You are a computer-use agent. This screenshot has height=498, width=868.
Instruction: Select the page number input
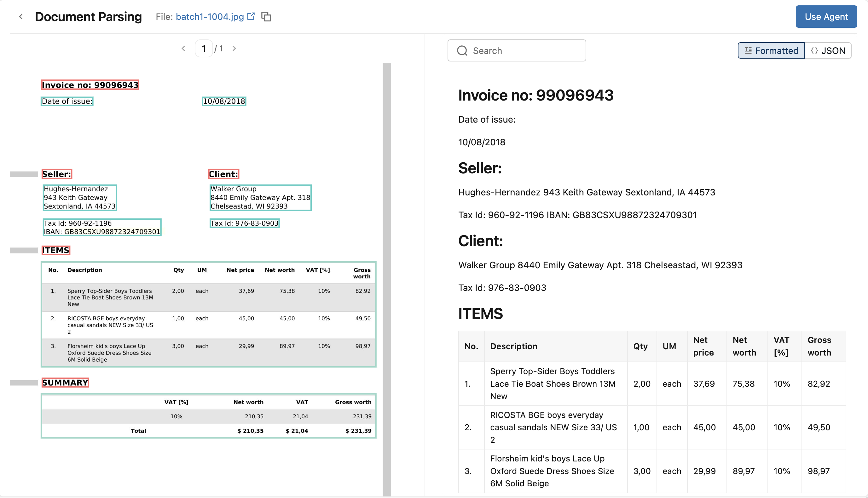tap(204, 48)
